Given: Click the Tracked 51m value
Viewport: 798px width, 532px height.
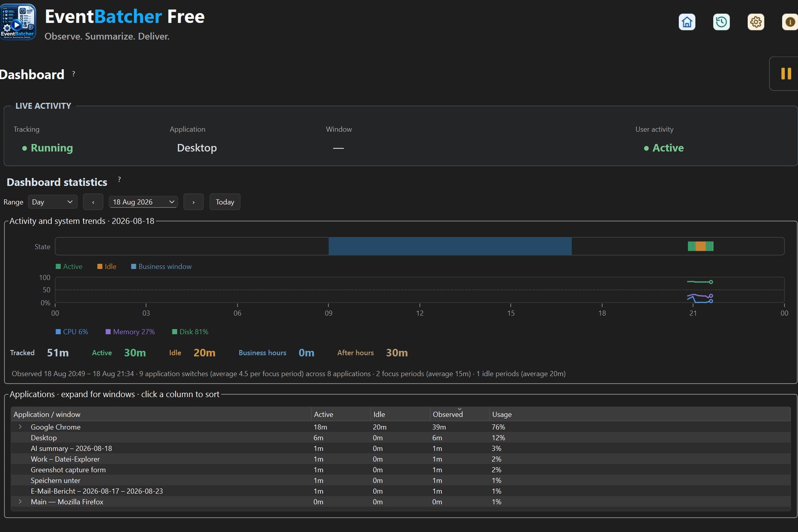Looking at the screenshot, I should (x=58, y=353).
